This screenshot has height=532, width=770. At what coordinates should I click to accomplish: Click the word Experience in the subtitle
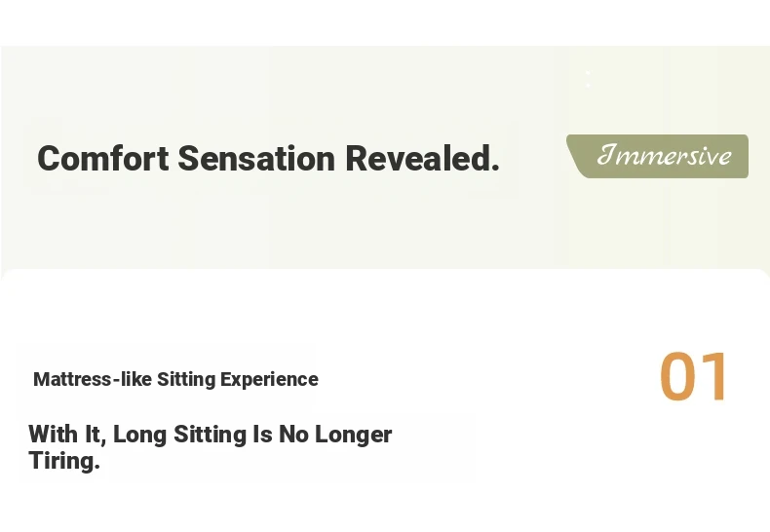269,379
